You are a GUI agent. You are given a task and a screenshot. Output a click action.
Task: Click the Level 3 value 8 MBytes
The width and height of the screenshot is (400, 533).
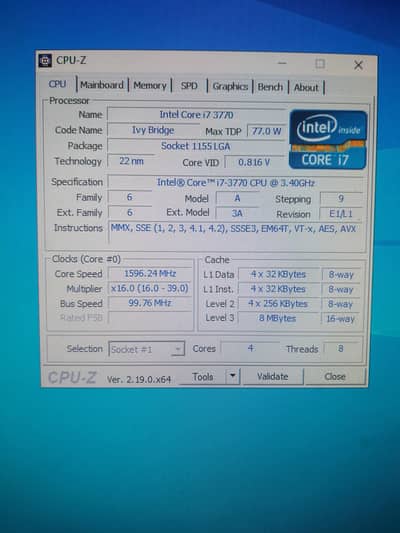tap(278, 319)
